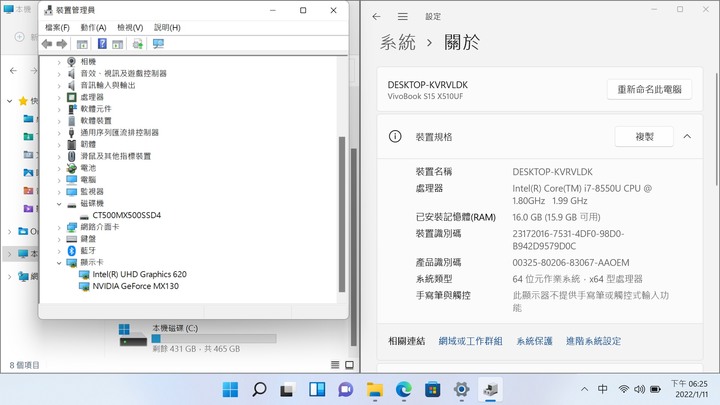The image size is (720, 405).
Task: Open 進階系統設定 link
Action: point(593,341)
